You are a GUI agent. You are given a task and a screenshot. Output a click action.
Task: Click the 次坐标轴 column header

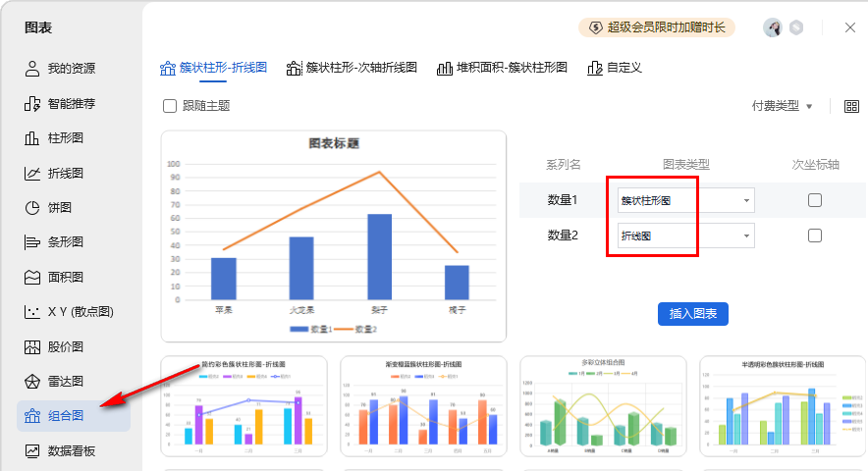[815, 165]
